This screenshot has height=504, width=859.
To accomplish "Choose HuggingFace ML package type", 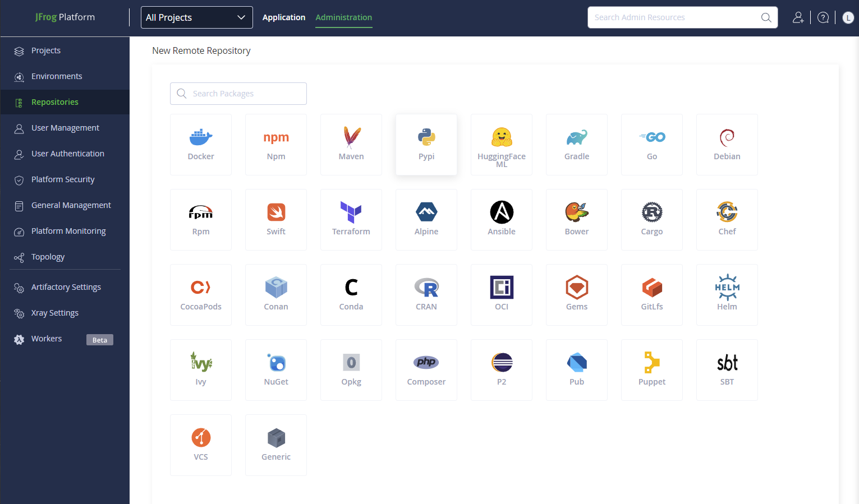I will tap(502, 145).
